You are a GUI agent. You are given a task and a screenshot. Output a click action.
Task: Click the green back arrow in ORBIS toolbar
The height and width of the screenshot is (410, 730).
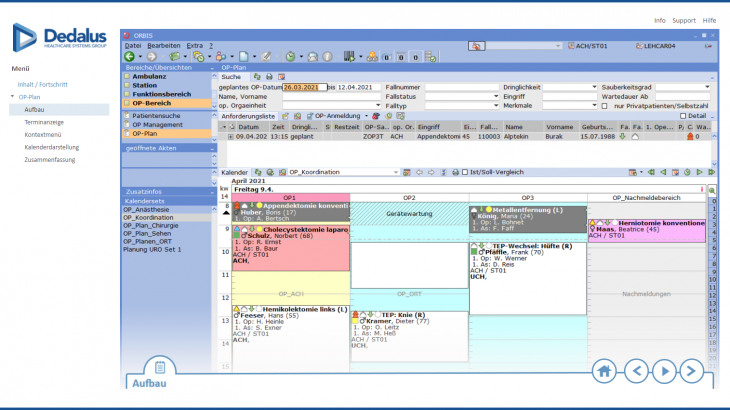[x=130, y=57]
